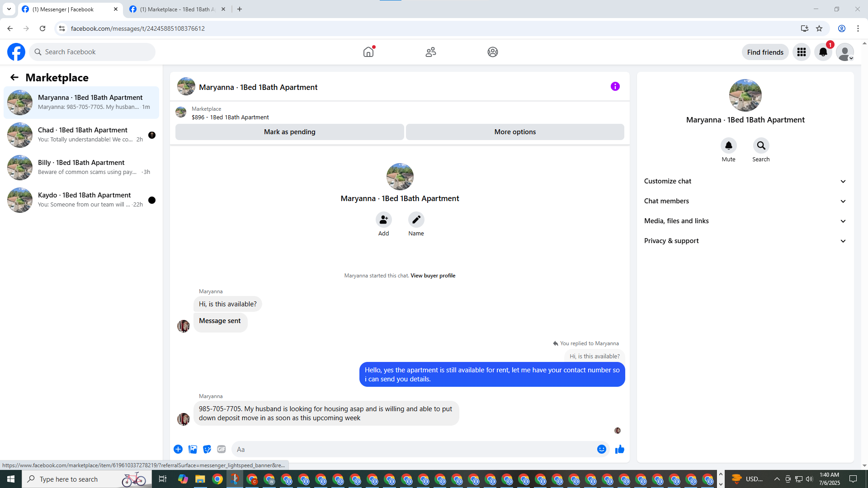The width and height of the screenshot is (868, 488).
Task: Expand Media, files and links section
Action: [745, 221]
